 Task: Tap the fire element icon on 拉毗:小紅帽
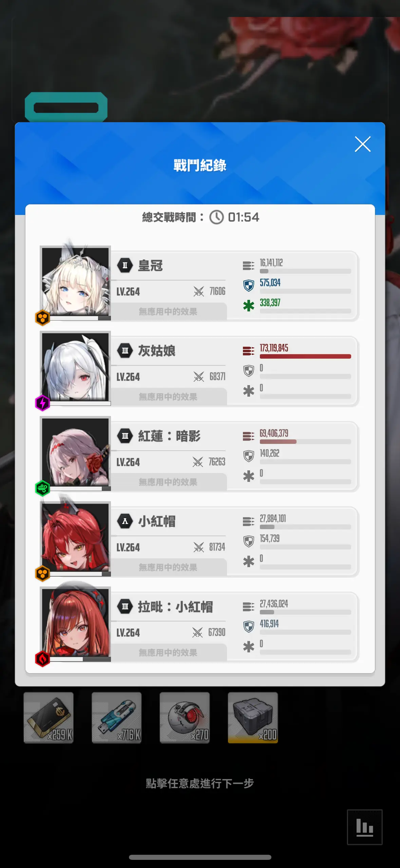pos(43,659)
